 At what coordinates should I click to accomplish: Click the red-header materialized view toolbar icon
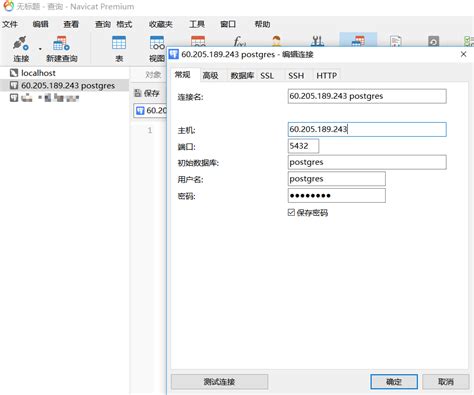coord(198,41)
